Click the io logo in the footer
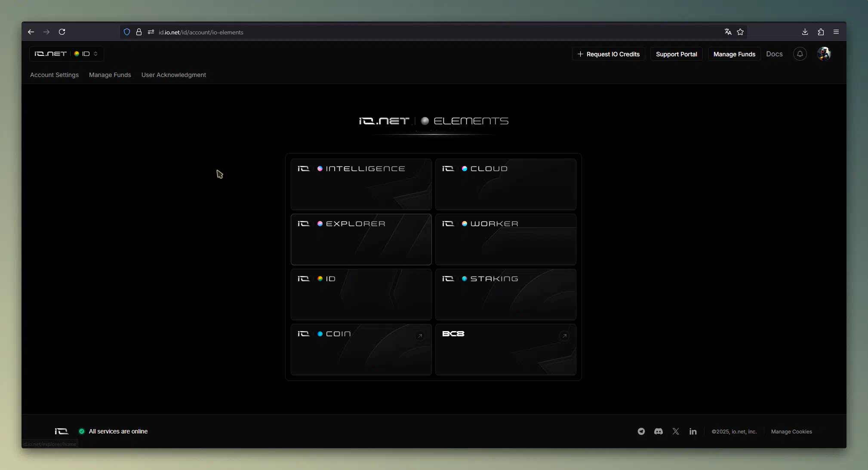The height and width of the screenshot is (470, 868). (x=62, y=431)
